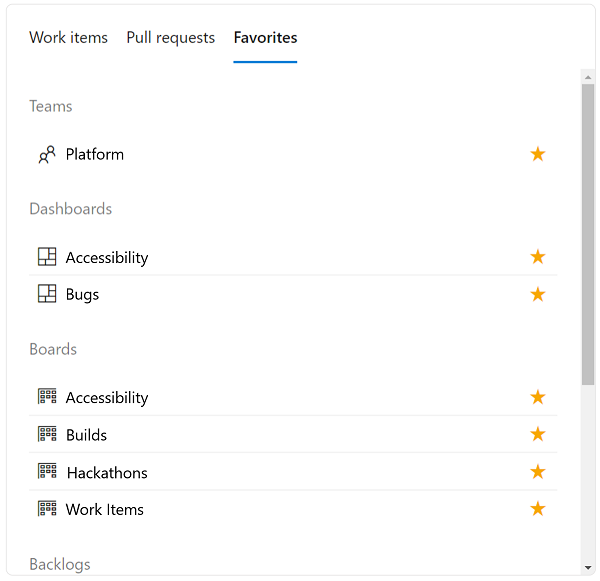Open the Platform team link
Viewport: 600px width, 581px height.
95,155
